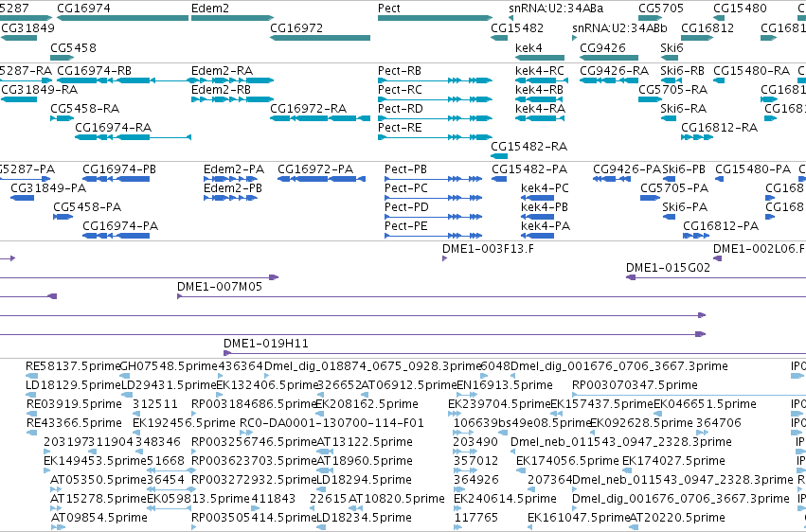Select the CG5705-RA transcript
This screenshot has width=806, height=532.
click(x=650, y=99)
